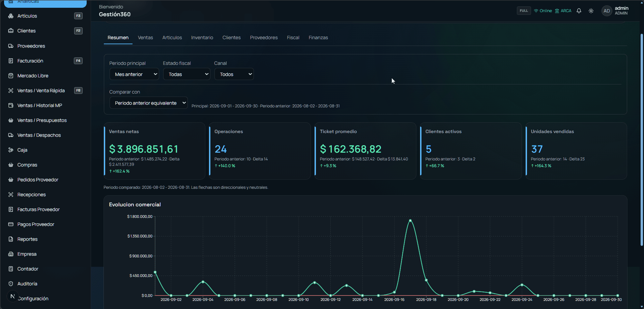The image size is (644, 309).
Task: Open Proveedores truck icon in sidebar
Action: [x=11, y=46]
